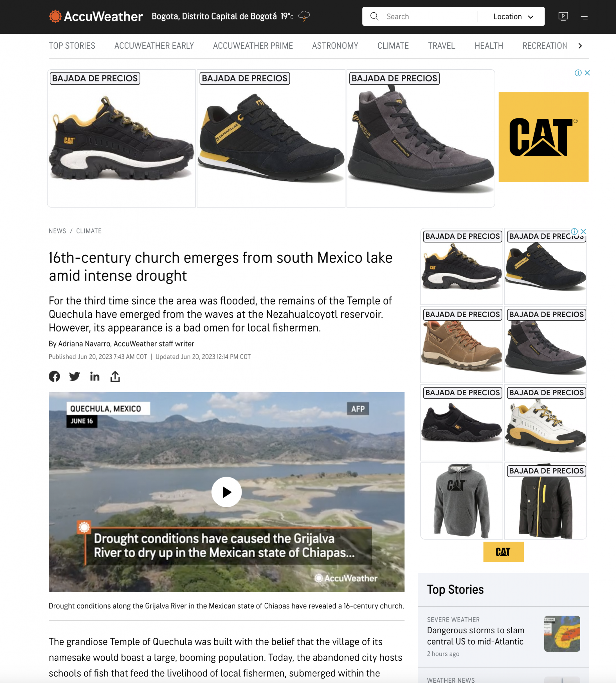
Task: Open the Dangerous storms top story
Action: click(476, 636)
